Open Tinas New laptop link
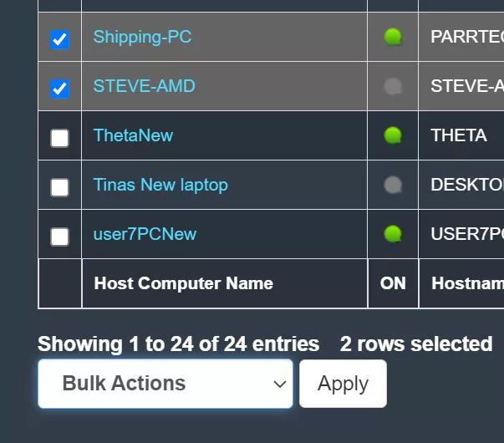 (160, 185)
